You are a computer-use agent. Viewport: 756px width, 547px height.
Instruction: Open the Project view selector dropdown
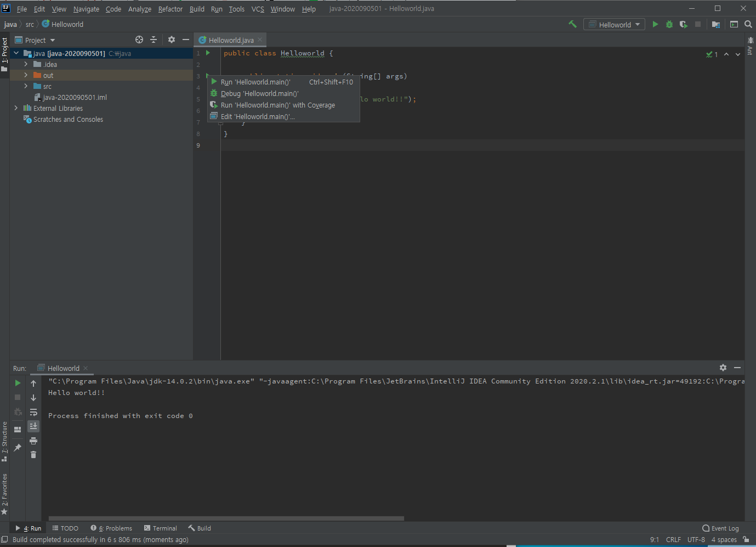(x=36, y=40)
